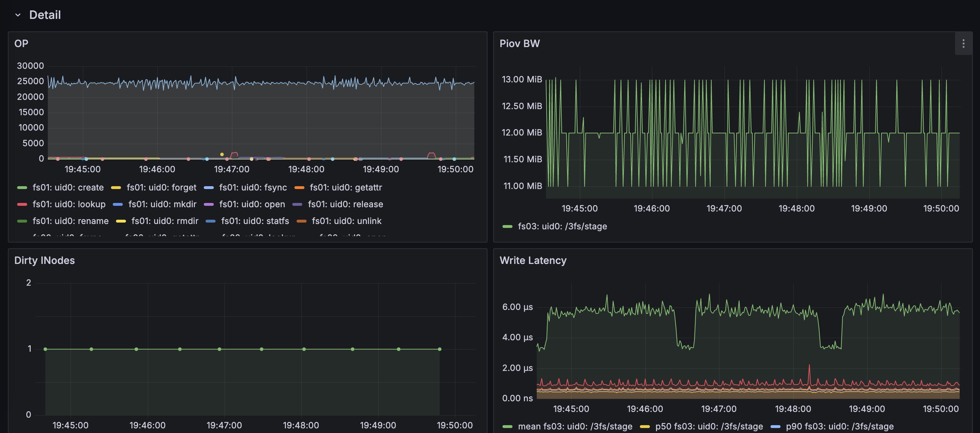Toggle the fs01: uid0: lookup legend series
This screenshot has width=980, height=433.
[69, 204]
